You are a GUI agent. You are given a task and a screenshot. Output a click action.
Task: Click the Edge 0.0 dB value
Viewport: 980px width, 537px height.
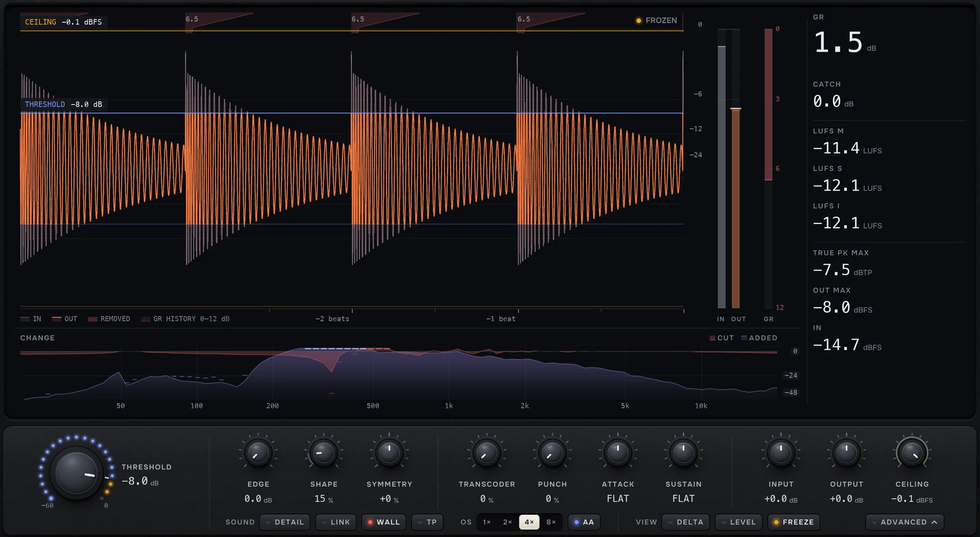point(258,499)
